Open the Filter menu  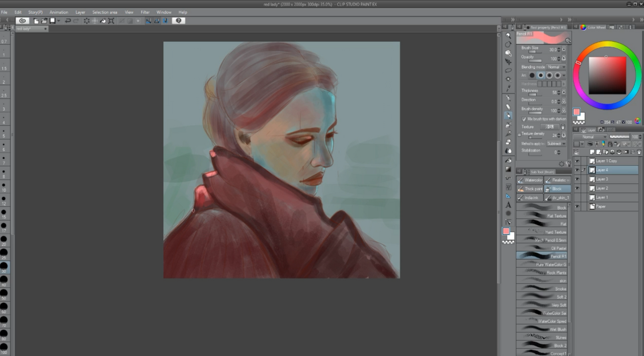coord(145,12)
